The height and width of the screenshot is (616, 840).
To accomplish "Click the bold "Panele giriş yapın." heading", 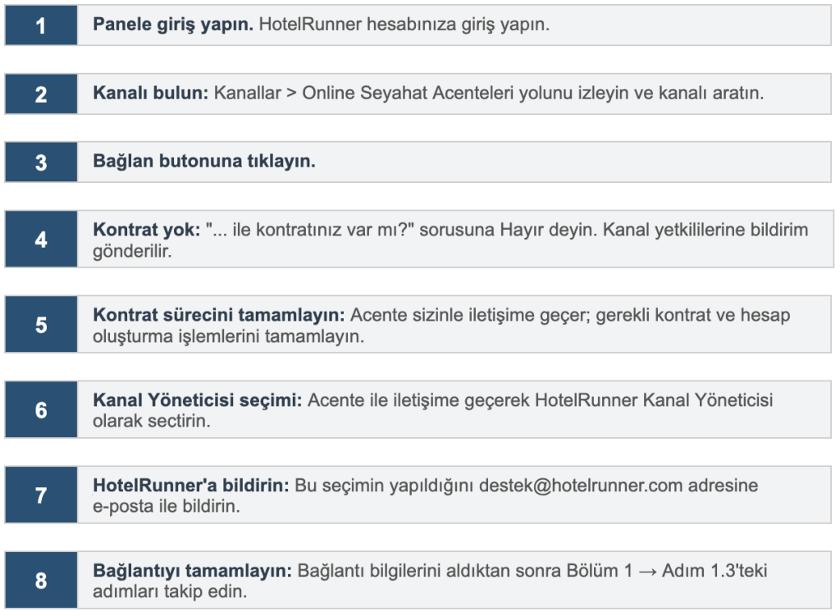I will point(173,25).
